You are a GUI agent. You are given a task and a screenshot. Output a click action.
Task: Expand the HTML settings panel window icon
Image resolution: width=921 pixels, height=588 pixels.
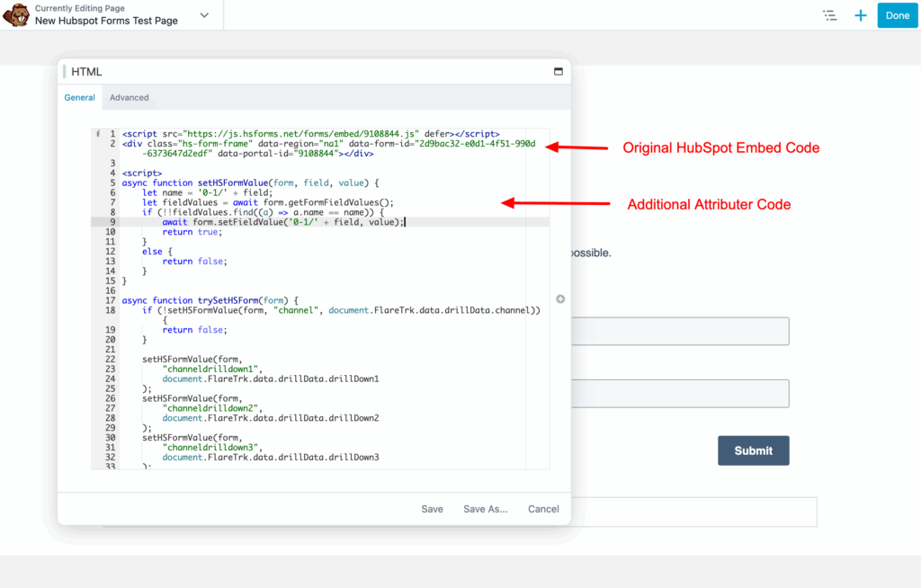pyautogui.click(x=558, y=72)
